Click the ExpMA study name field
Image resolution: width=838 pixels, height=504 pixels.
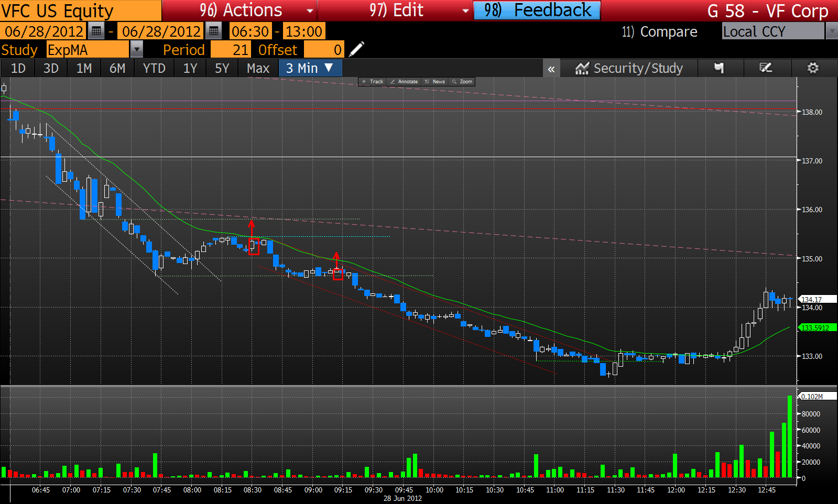click(88, 50)
